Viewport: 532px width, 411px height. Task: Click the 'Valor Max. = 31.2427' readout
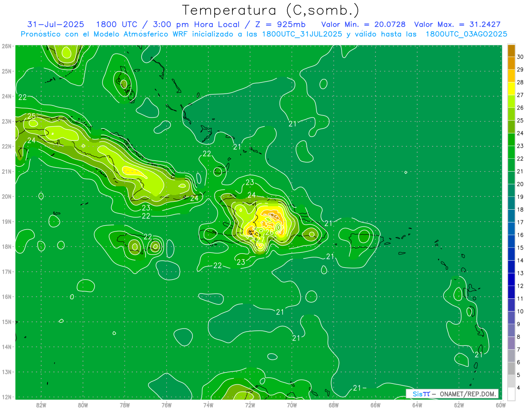[458, 24]
